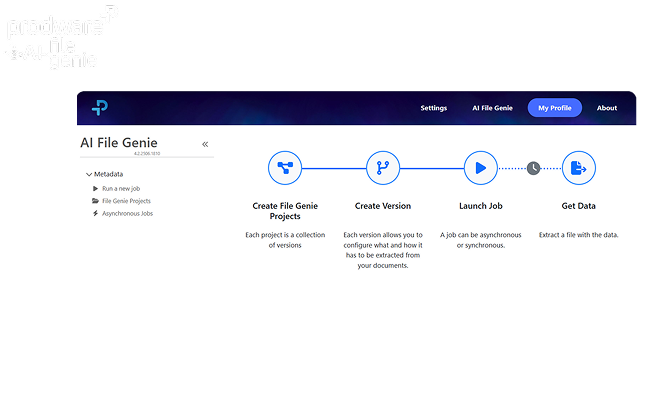Image resolution: width=649 pixels, height=419 pixels.
Task: Click the clock icon on the dotted line
Action: click(534, 168)
